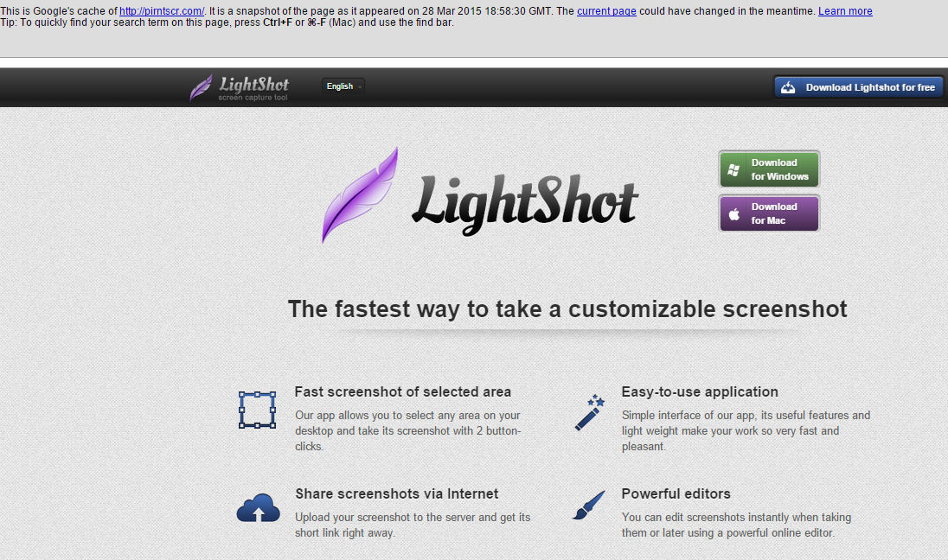Open the cached pirntscr.com link
948x560 pixels.
pyautogui.click(x=162, y=11)
